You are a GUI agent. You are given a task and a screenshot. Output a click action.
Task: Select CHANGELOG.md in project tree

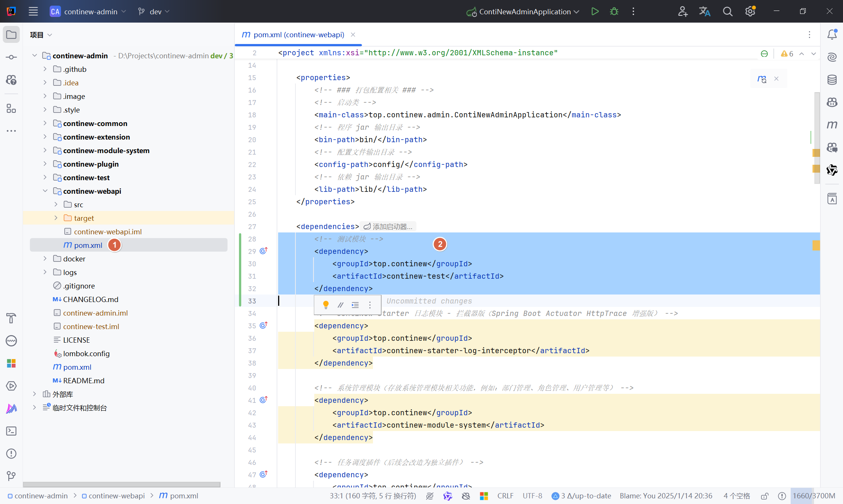tap(90, 299)
